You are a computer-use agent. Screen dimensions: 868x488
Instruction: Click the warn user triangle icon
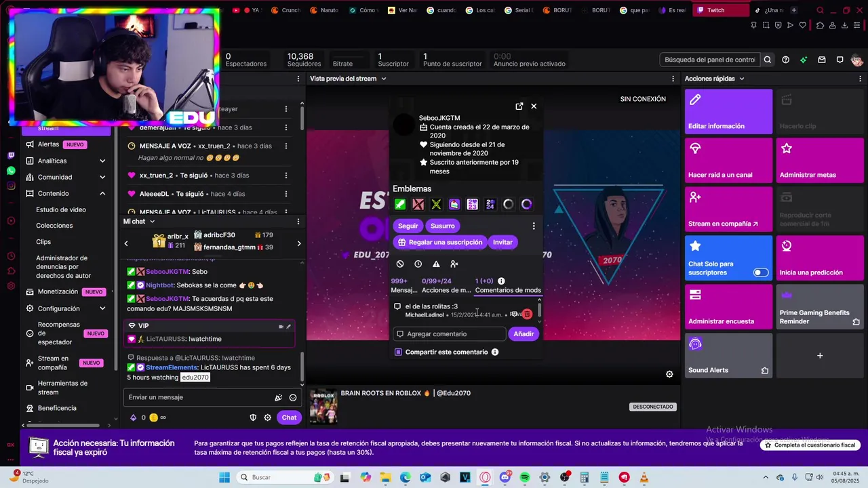436,264
